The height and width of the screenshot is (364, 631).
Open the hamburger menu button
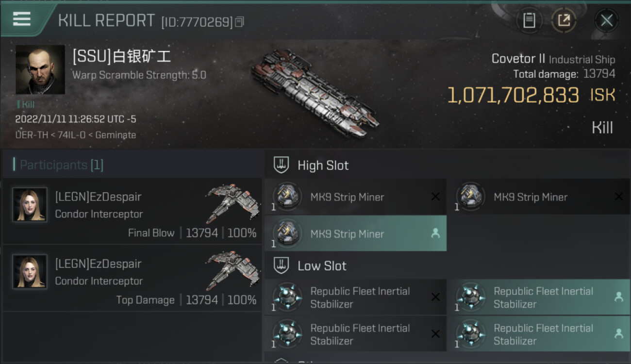pos(22,19)
